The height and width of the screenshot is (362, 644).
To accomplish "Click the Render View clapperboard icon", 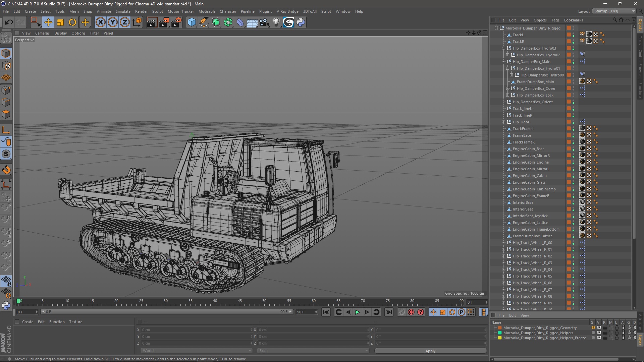I will (152, 22).
